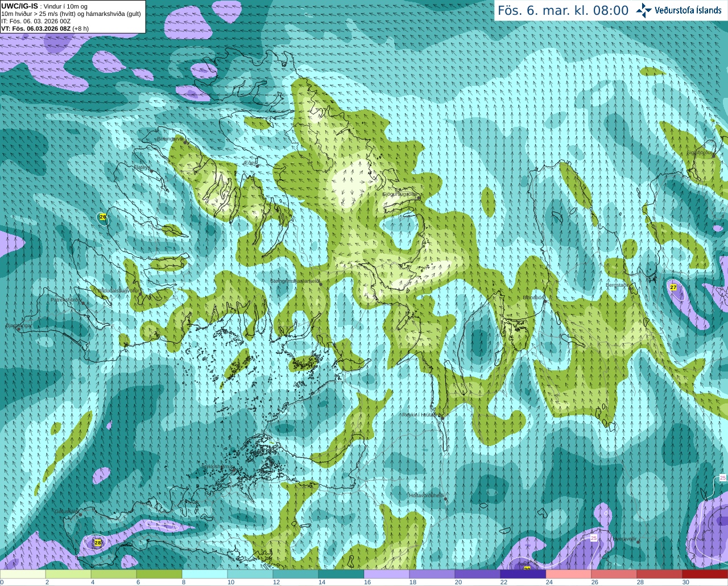Click the Stykkishólmur station label
The width and height of the screenshot is (728, 586).
[218, 467]
